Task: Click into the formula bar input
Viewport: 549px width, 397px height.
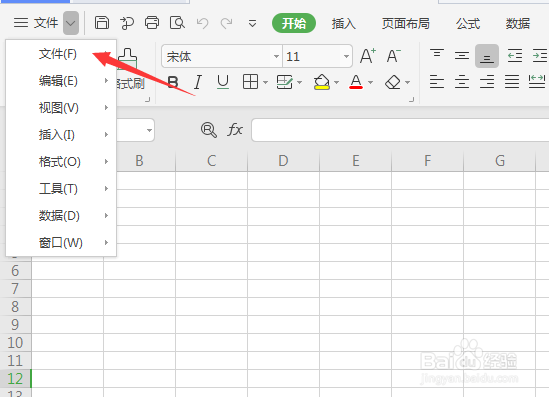Action: coord(400,130)
